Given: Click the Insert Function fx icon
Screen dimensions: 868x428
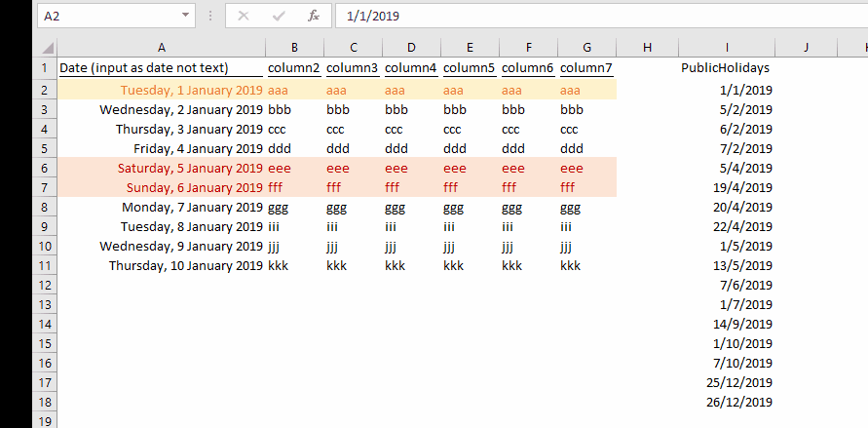Looking at the screenshot, I should pos(313,17).
